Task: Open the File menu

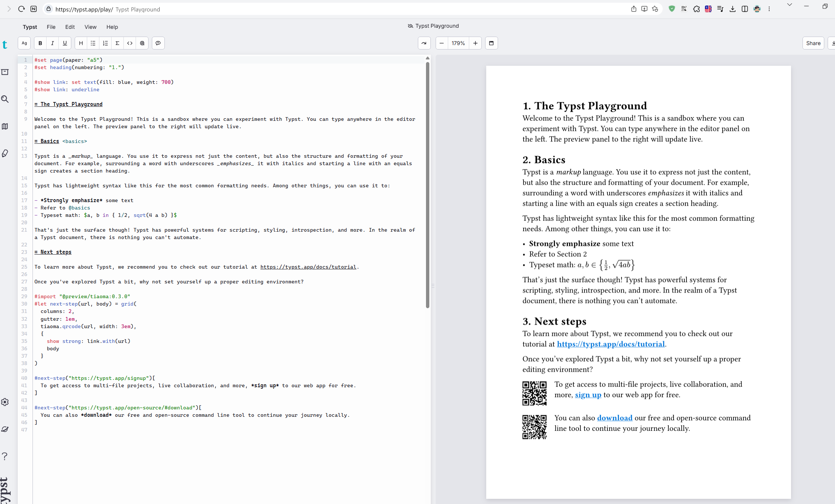Action: click(x=51, y=27)
